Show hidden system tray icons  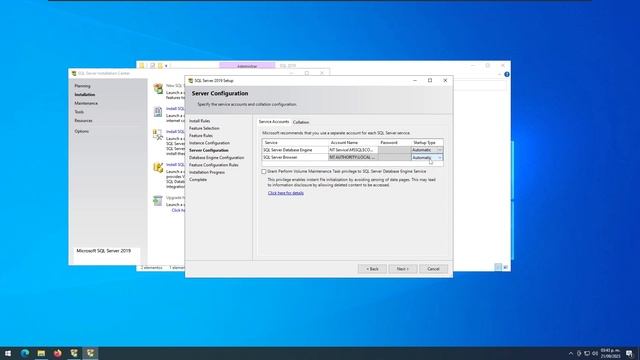coord(571,353)
